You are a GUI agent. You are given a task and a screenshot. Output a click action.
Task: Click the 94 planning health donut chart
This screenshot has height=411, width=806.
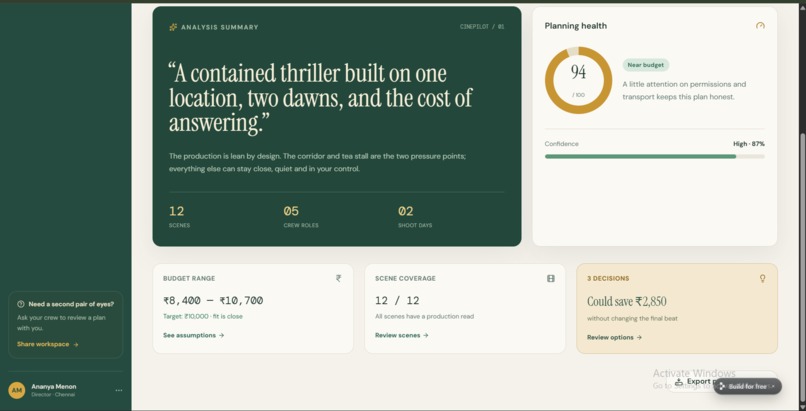578,80
